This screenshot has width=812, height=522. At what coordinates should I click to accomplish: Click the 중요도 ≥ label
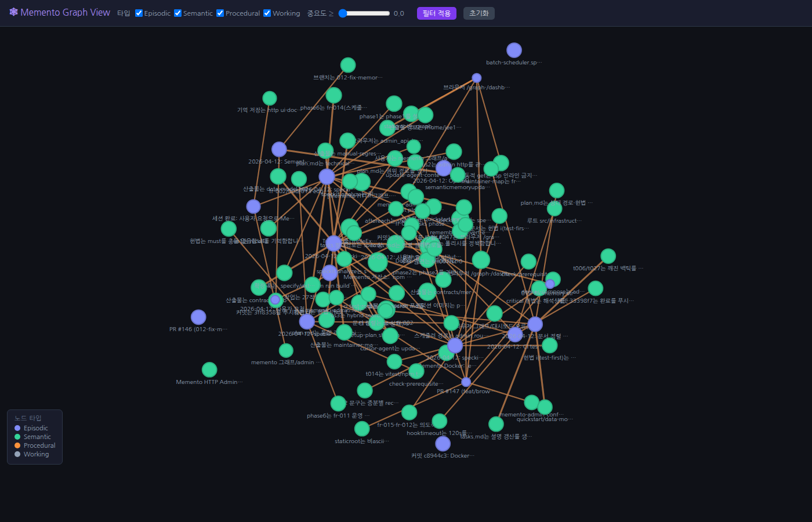pyautogui.click(x=320, y=13)
